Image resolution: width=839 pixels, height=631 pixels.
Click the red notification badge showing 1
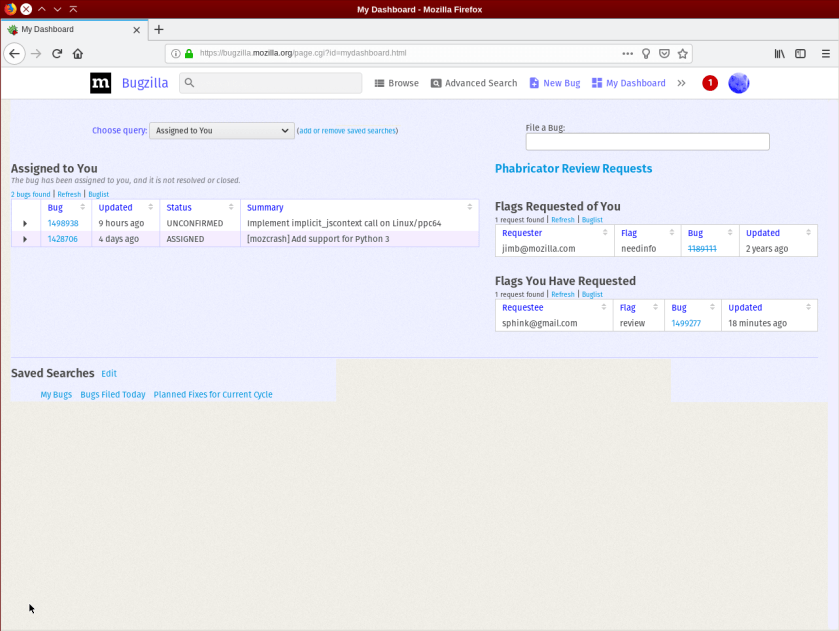point(710,83)
